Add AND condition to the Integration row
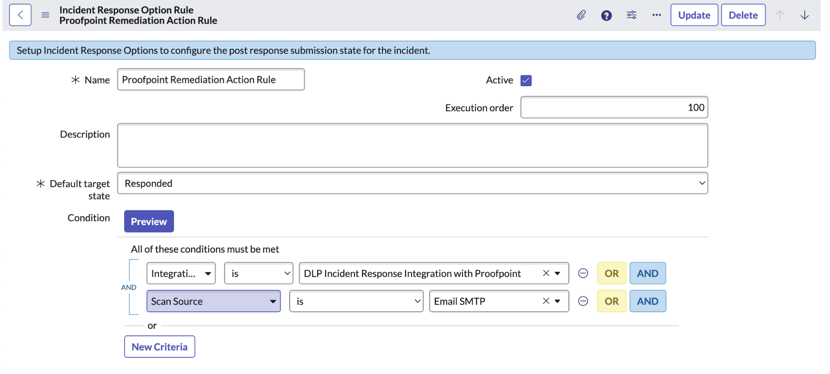The height and width of the screenshot is (374, 830). [x=647, y=273]
